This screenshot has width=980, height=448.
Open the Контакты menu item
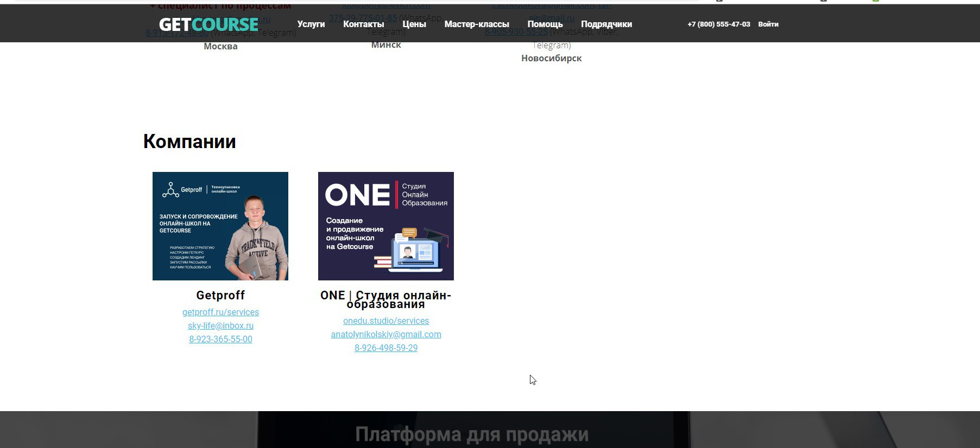(x=364, y=24)
